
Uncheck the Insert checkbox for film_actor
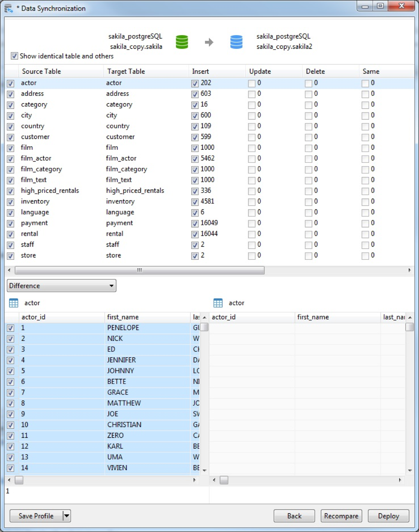click(x=195, y=158)
